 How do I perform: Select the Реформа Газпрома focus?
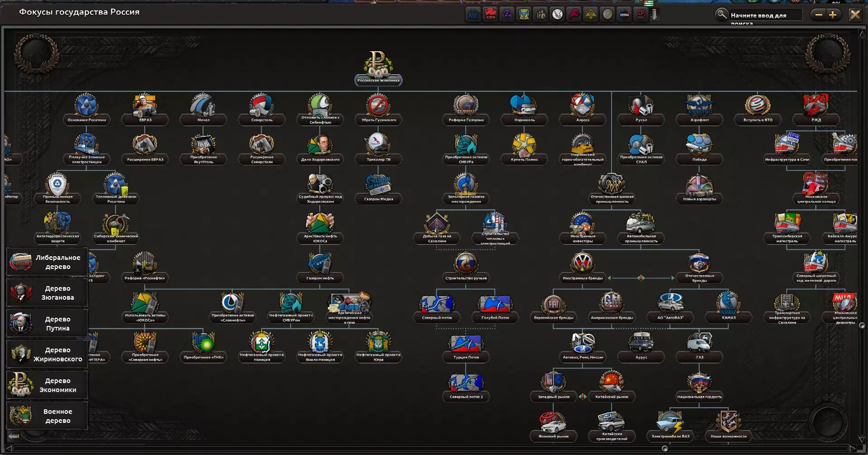466,109
